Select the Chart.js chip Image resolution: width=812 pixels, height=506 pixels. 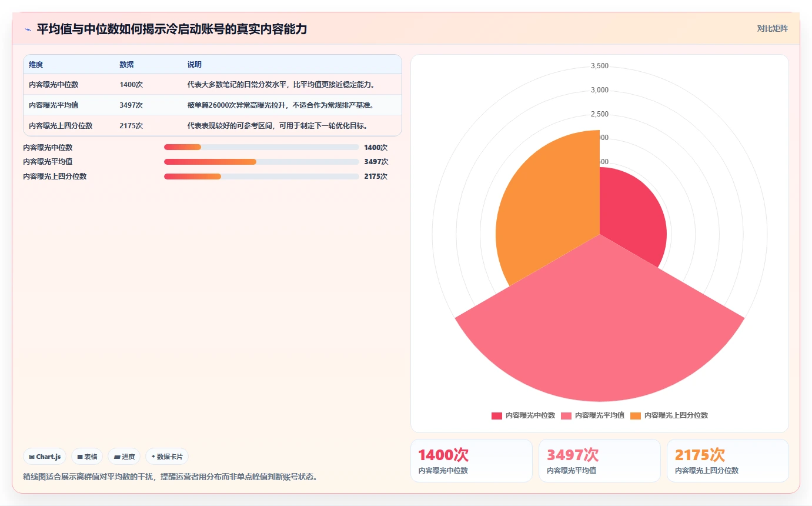pyautogui.click(x=45, y=457)
